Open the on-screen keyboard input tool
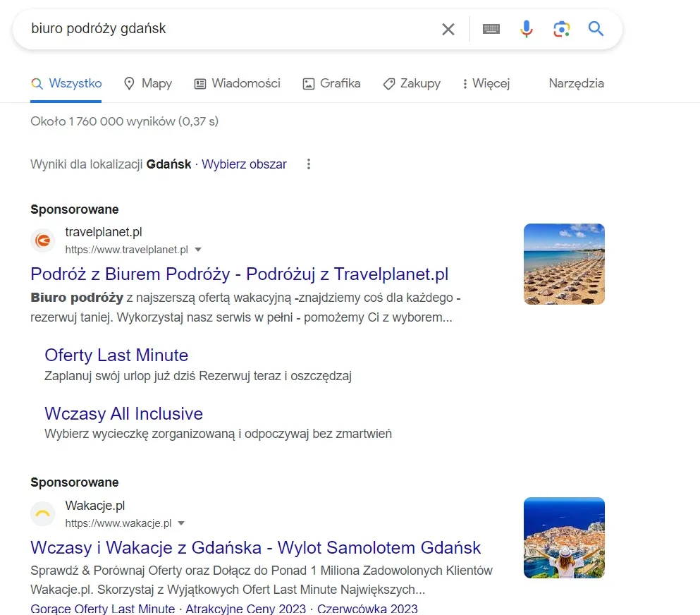The width and height of the screenshot is (700, 615). pos(491,29)
